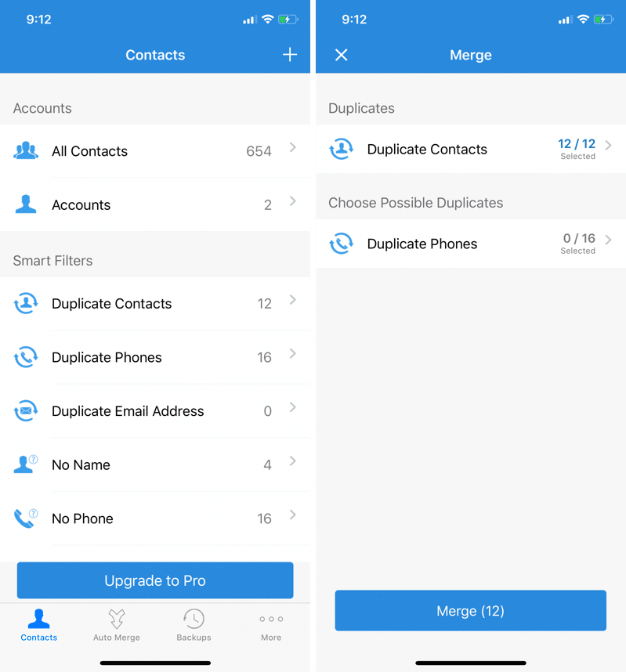Image resolution: width=626 pixels, height=672 pixels.
Task: Expand Duplicate Phones chevron on Merge screen
Action: [609, 240]
